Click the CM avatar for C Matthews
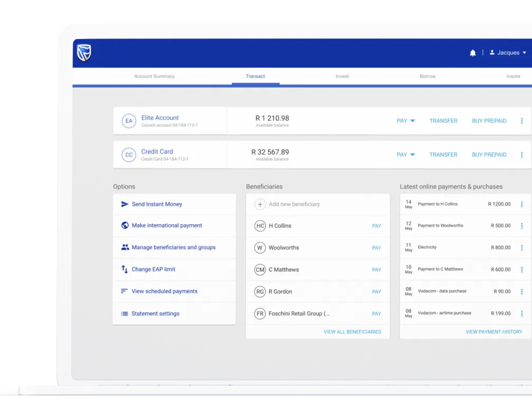The image size is (532, 420). (260, 270)
